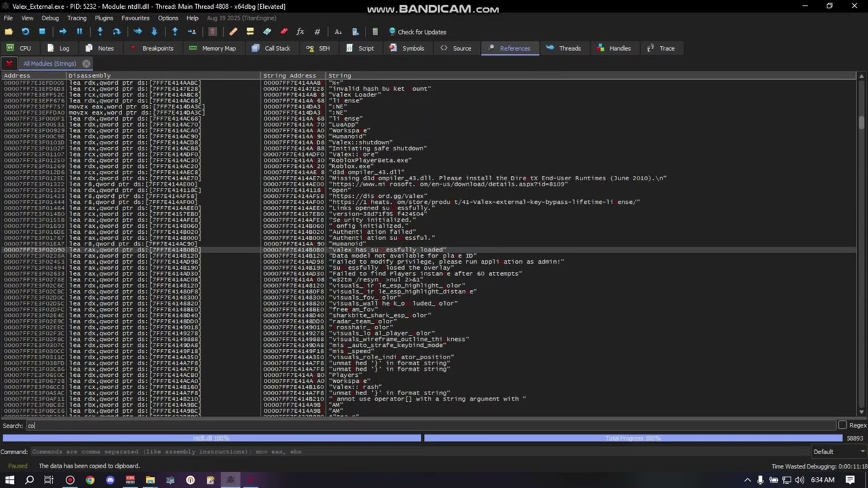This screenshot has height=488, width=868.
Task: Open the View menu
Action: pos(27,18)
